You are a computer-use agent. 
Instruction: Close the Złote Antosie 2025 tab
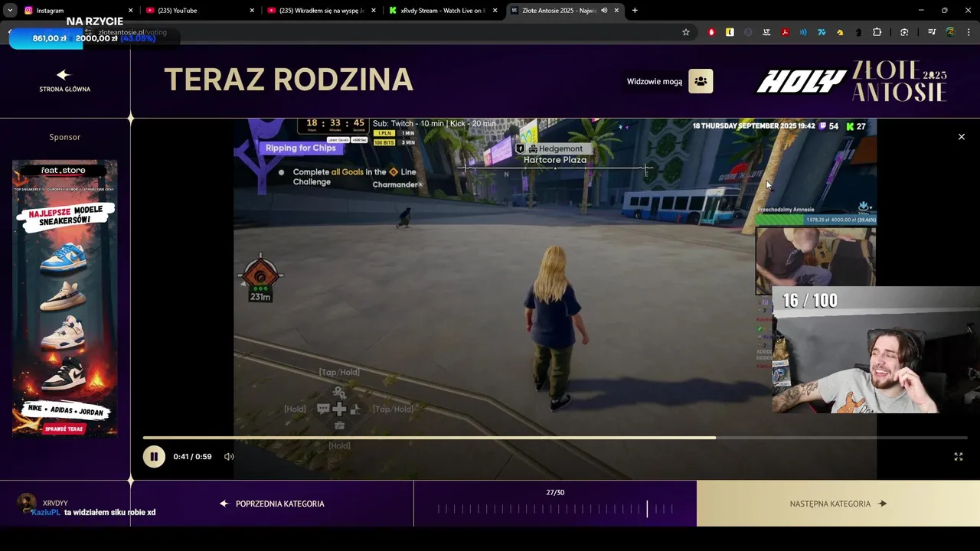[616, 11]
